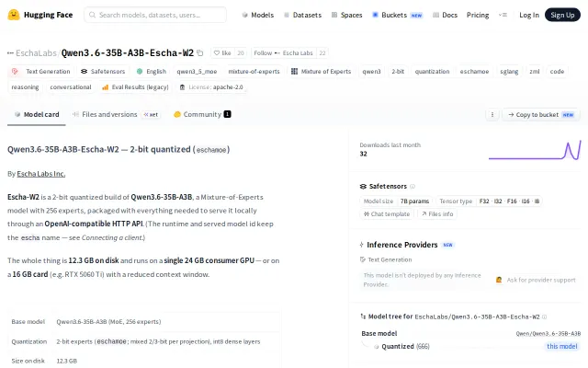
Task: Click Ask for provider support
Action: click(x=536, y=280)
